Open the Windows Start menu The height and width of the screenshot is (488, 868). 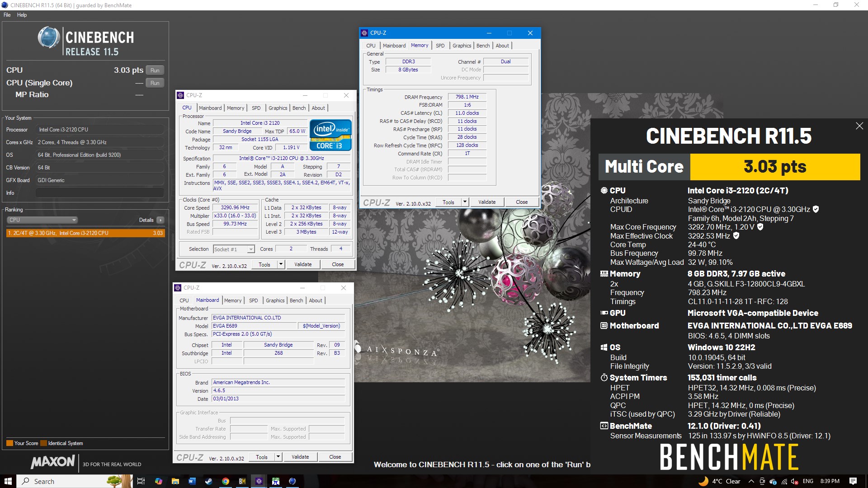(8, 481)
